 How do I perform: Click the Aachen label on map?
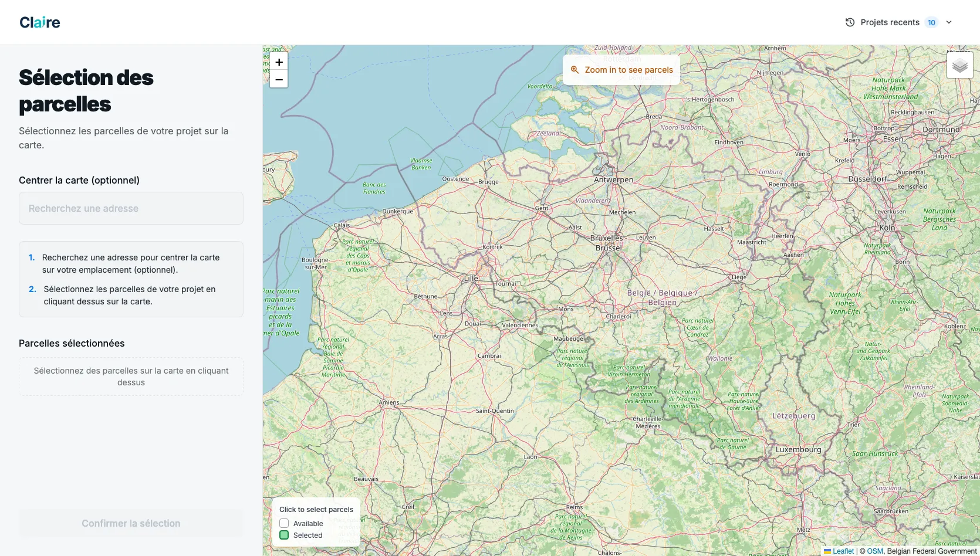point(793,255)
